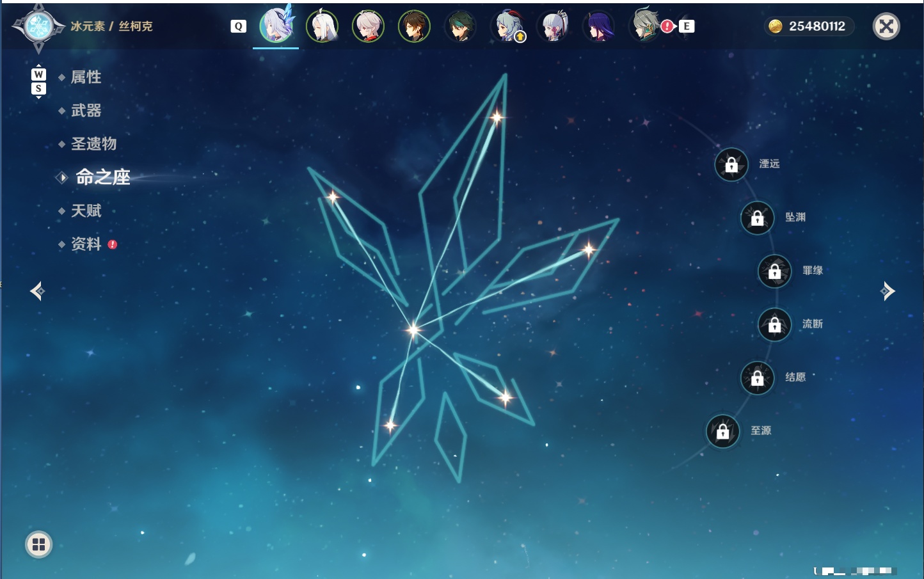Switch to the purple-haired character portrait
This screenshot has width=924, height=579.
(599, 26)
